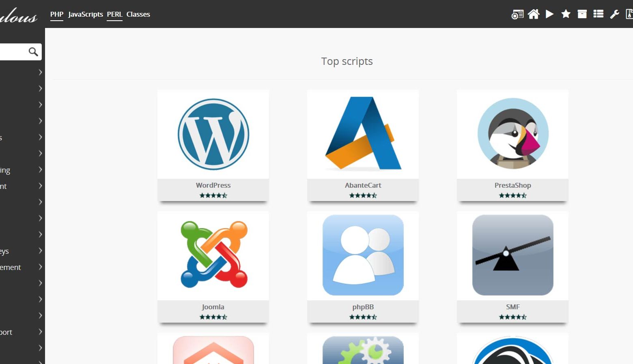633x364 pixels.
Task: Open script ratings with the star icon
Action: (x=566, y=14)
